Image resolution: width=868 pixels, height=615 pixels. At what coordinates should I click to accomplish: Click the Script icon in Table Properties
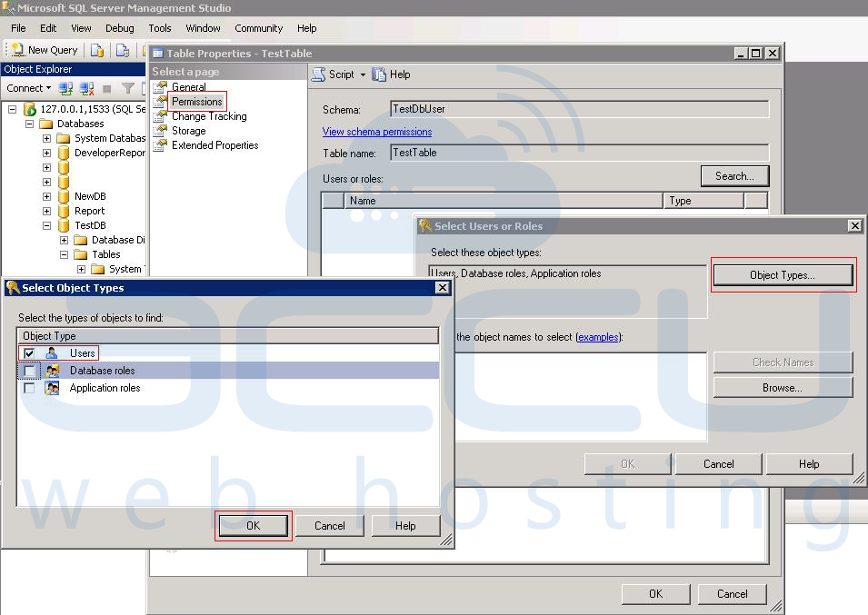coord(319,74)
